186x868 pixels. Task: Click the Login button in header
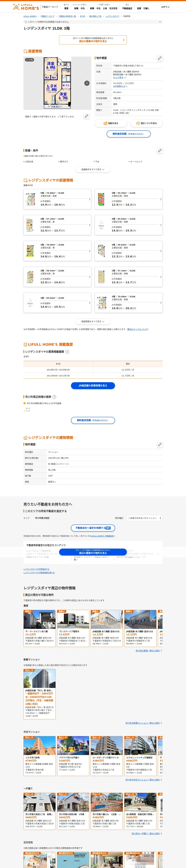pos(165,7)
